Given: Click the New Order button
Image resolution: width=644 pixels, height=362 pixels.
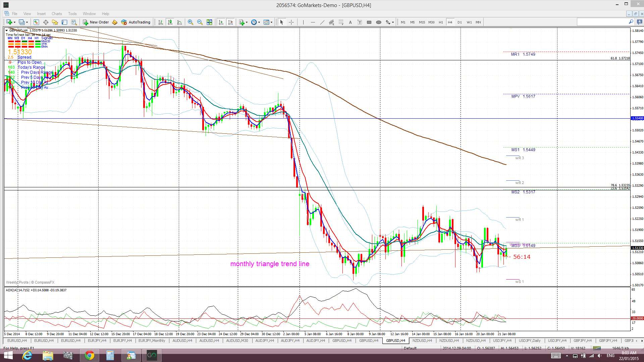Looking at the screenshot, I should click(x=96, y=22).
